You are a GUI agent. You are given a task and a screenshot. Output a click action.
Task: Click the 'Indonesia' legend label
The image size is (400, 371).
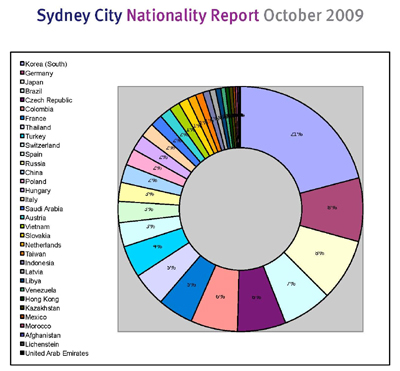[x=39, y=263]
